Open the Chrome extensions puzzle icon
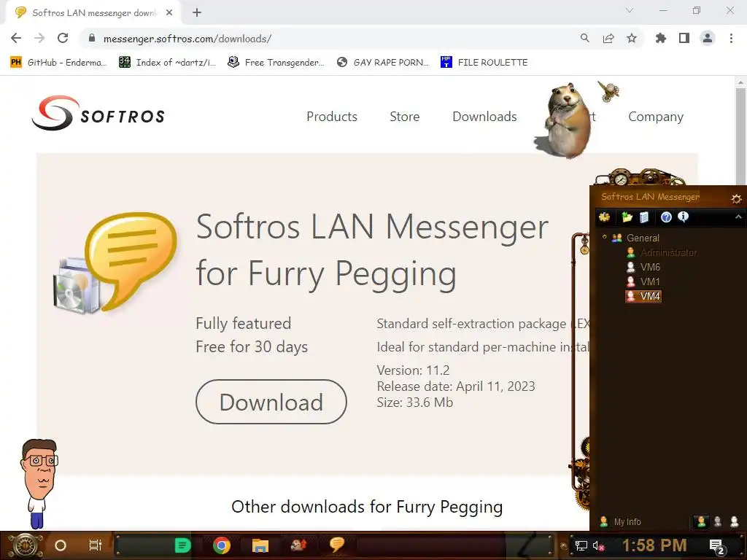This screenshot has height=560, width=747. 661,39
